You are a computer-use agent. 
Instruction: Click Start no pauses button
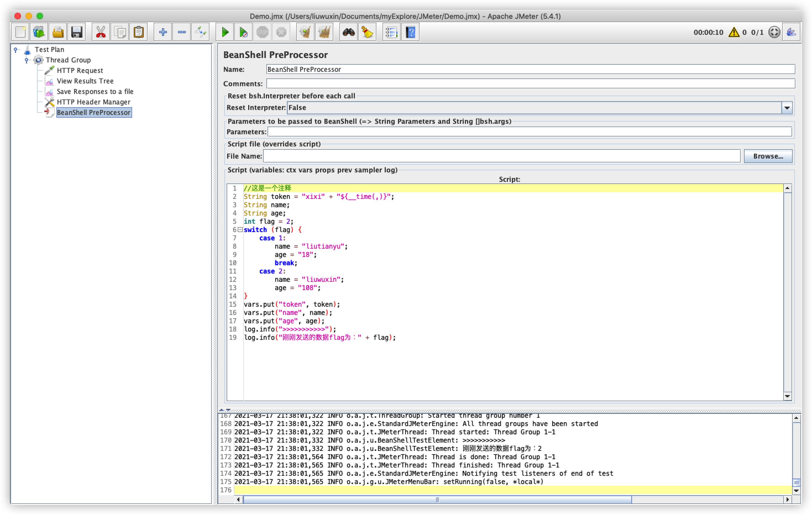click(x=243, y=32)
